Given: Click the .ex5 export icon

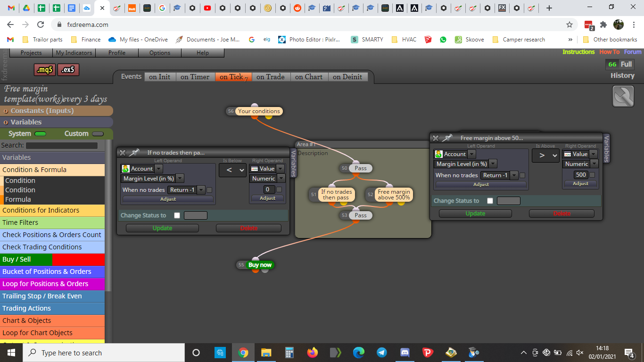Looking at the screenshot, I should (68, 70).
